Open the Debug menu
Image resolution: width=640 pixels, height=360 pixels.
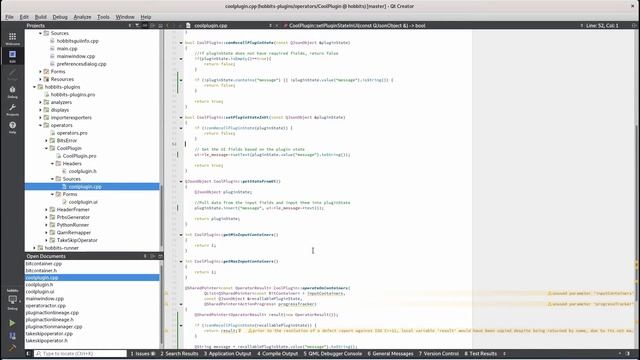coord(60,17)
